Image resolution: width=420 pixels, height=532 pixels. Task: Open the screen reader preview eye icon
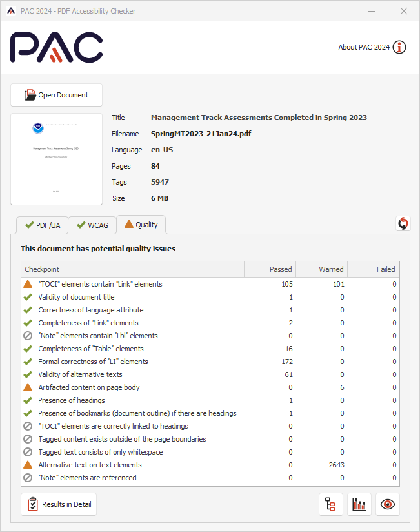(x=388, y=504)
